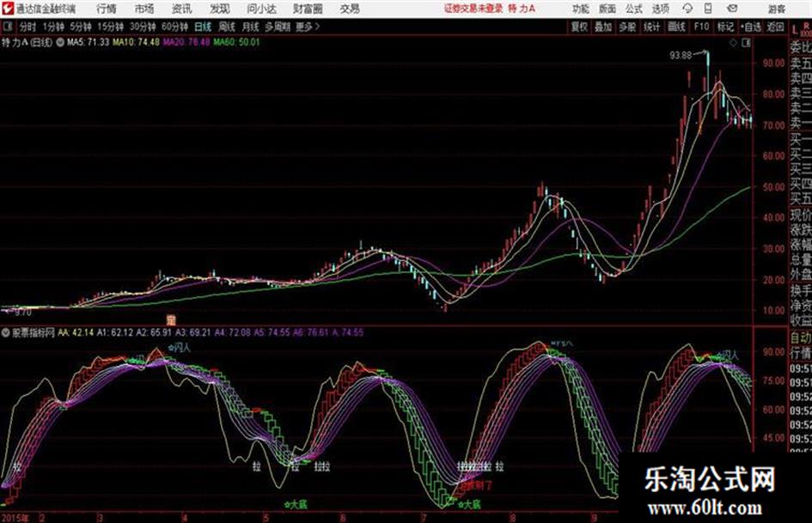Expand the dropdown beside 股票指标网 sub-indicator
This screenshot has width=812, height=523.
click(x=6, y=333)
